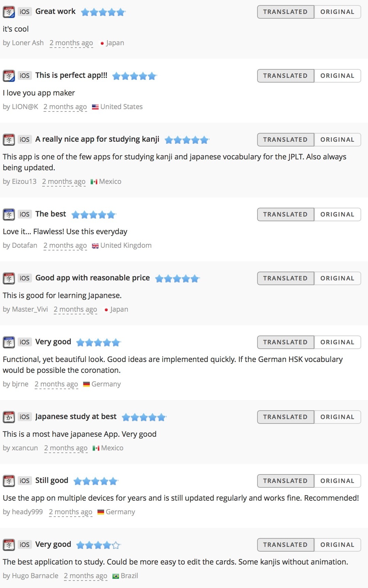Viewport: 368px width, 588px height.
Task: Click the four-star rating on last 'Very good' review
Action: pyautogui.click(x=99, y=545)
